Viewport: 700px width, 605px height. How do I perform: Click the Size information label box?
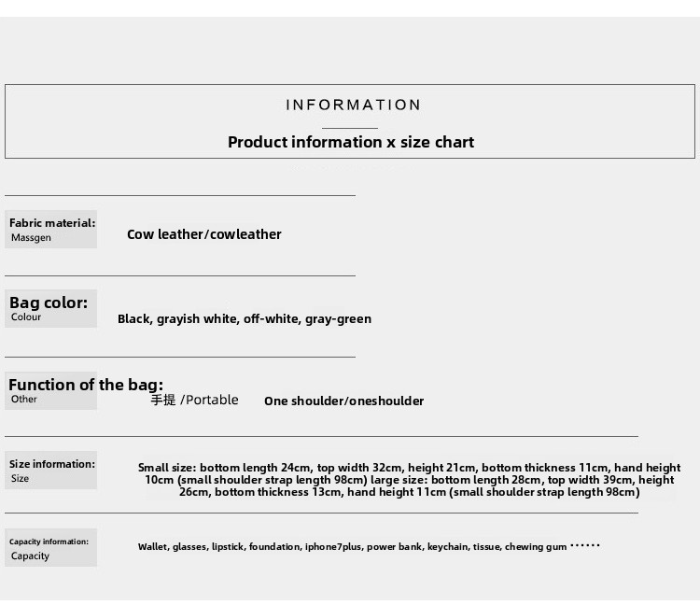(x=51, y=471)
